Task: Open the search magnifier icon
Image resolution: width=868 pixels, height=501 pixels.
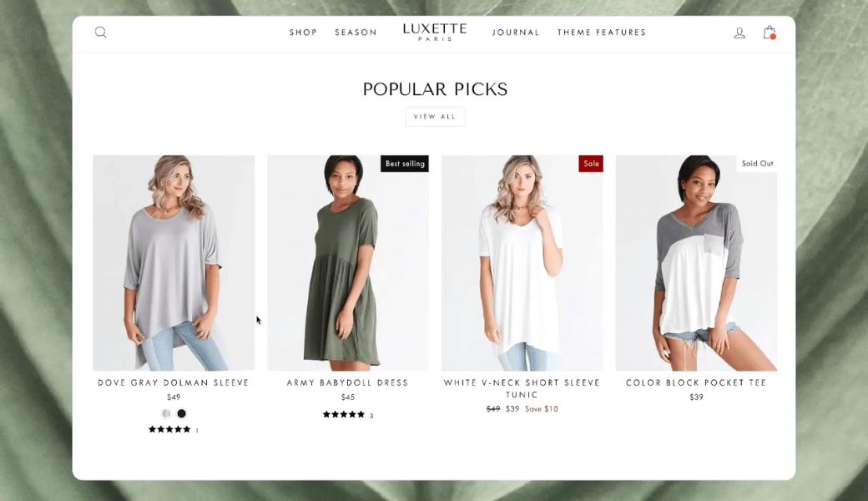Action: click(x=101, y=32)
